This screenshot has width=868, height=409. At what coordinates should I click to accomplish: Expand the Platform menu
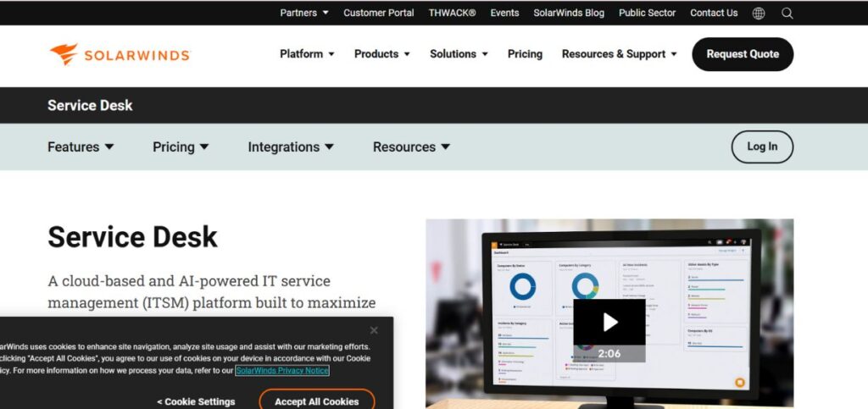[307, 54]
